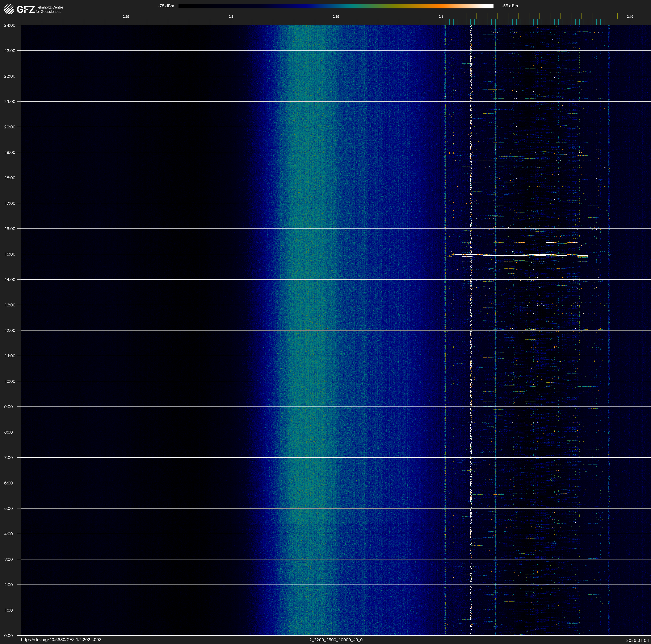The image size is (651, 644).
Task: Click the 15:00 time axis label
Action: point(10,254)
